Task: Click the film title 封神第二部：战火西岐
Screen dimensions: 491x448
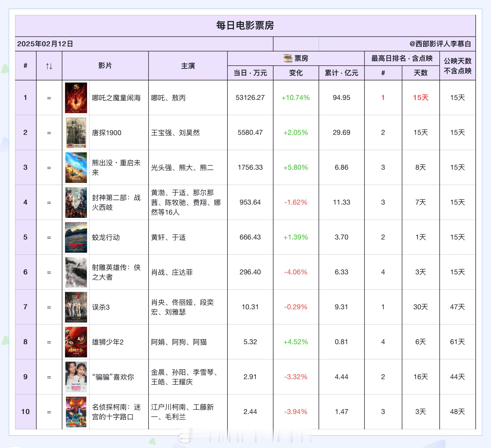Action: pyautogui.click(x=116, y=202)
